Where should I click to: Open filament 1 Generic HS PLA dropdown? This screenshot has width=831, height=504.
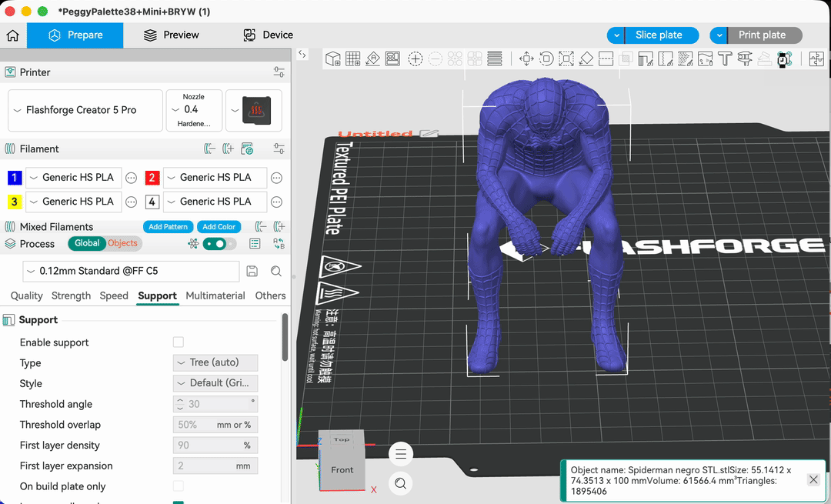point(74,178)
